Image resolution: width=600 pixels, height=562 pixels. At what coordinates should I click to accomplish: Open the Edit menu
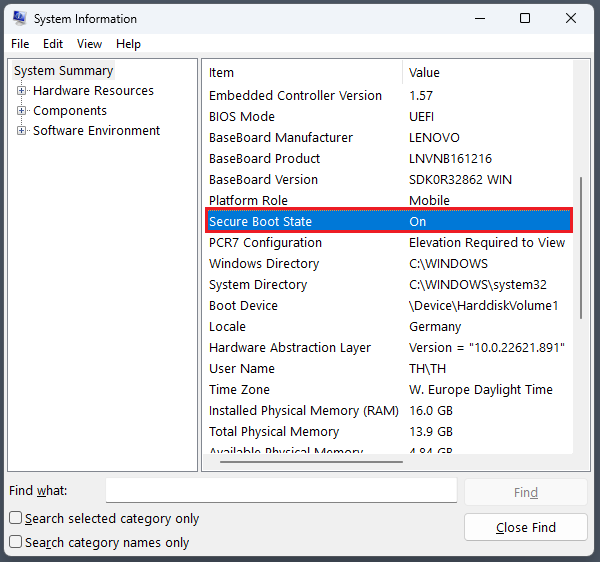click(x=53, y=44)
